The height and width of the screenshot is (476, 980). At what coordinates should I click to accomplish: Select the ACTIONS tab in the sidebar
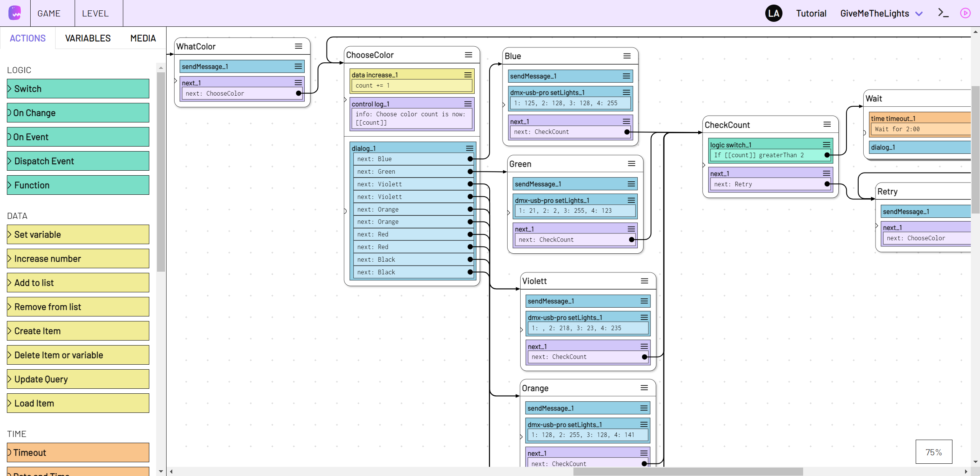[x=28, y=38]
